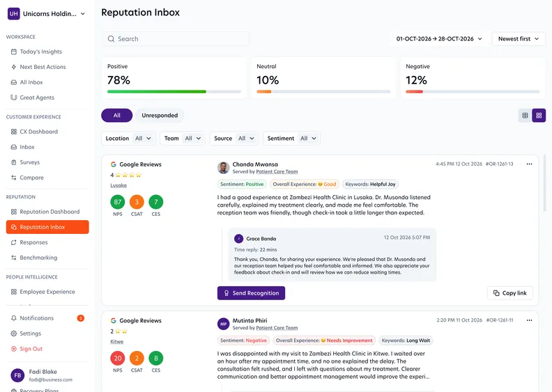This screenshot has width=552, height=392.
Task: Click the Neutral 10% progress bar
Action: pos(323,92)
